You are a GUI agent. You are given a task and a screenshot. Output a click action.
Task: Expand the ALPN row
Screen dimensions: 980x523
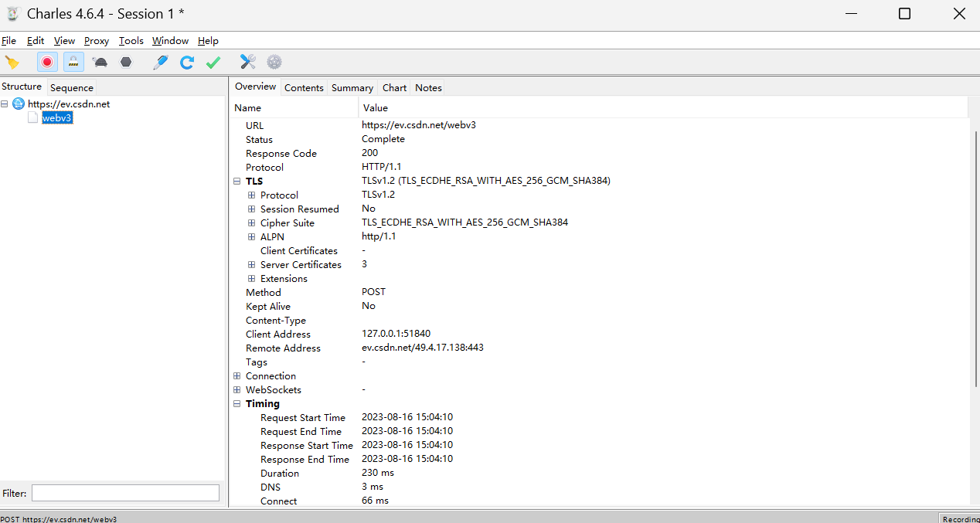(x=252, y=237)
